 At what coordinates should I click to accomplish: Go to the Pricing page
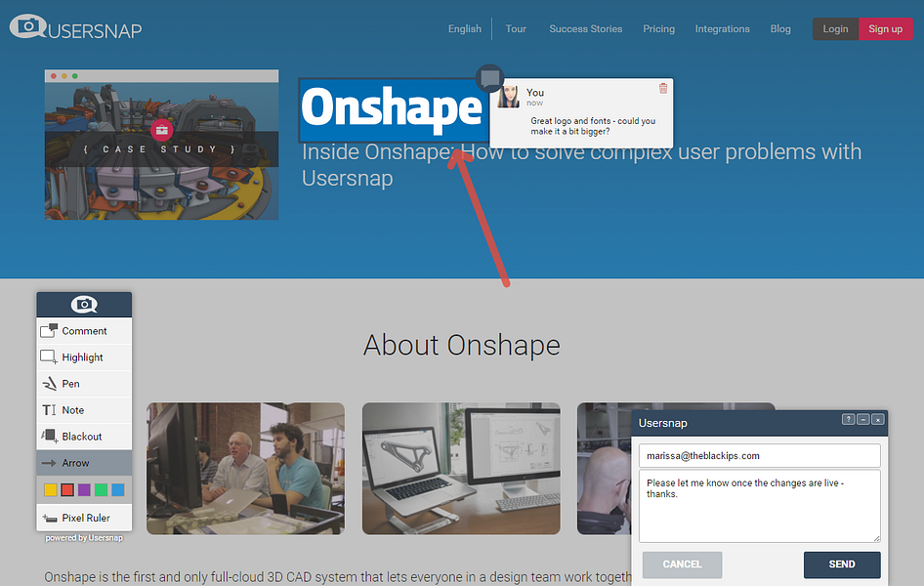(658, 29)
